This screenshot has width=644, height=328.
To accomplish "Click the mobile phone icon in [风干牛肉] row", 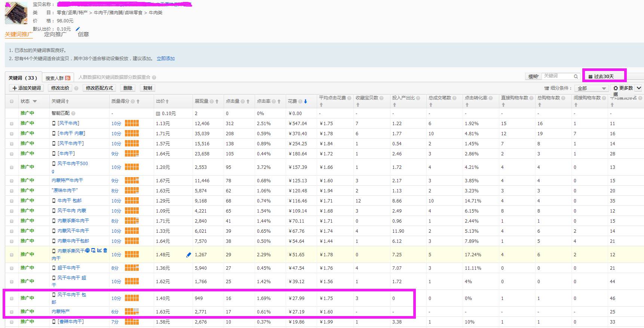I will [x=54, y=123].
